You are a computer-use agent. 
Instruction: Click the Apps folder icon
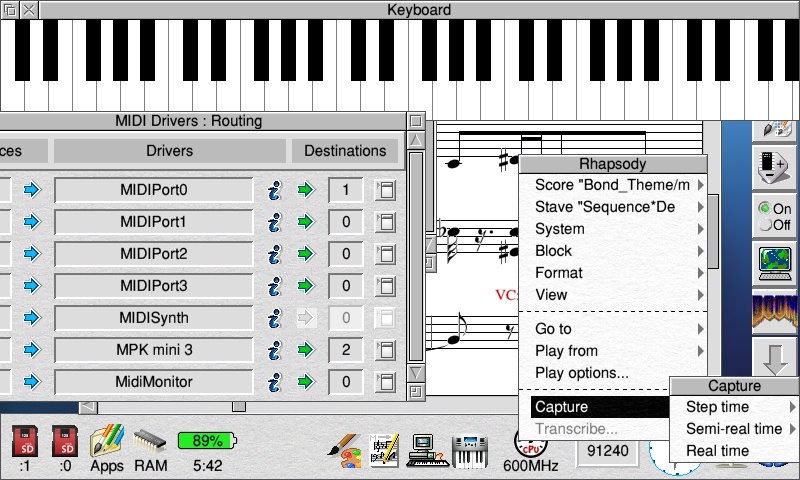click(106, 441)
